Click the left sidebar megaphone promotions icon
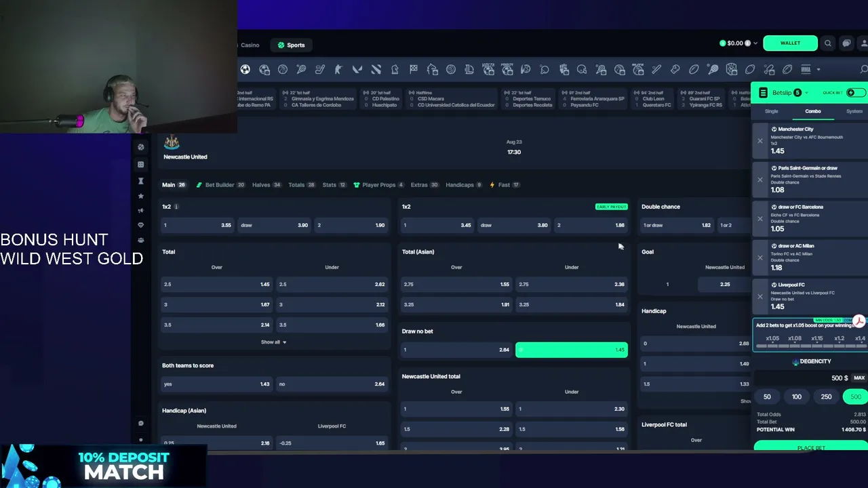The image size is (868, 488). [141, 211]
